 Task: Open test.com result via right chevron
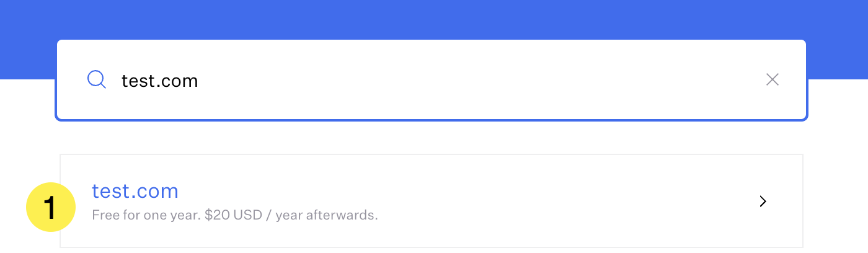[x=763, y=202]
